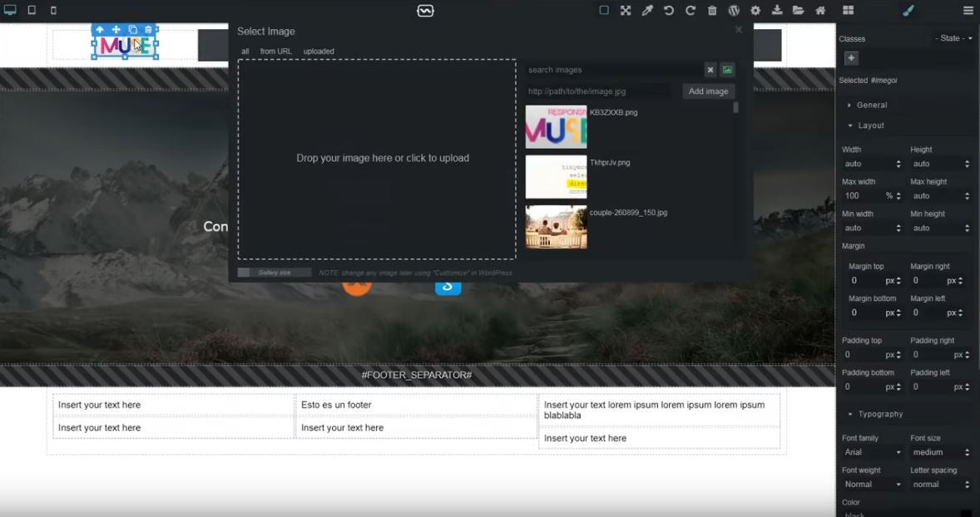Select the color picker eyedropper in the toolbar
980x517 pixels.
coord(646,11)
